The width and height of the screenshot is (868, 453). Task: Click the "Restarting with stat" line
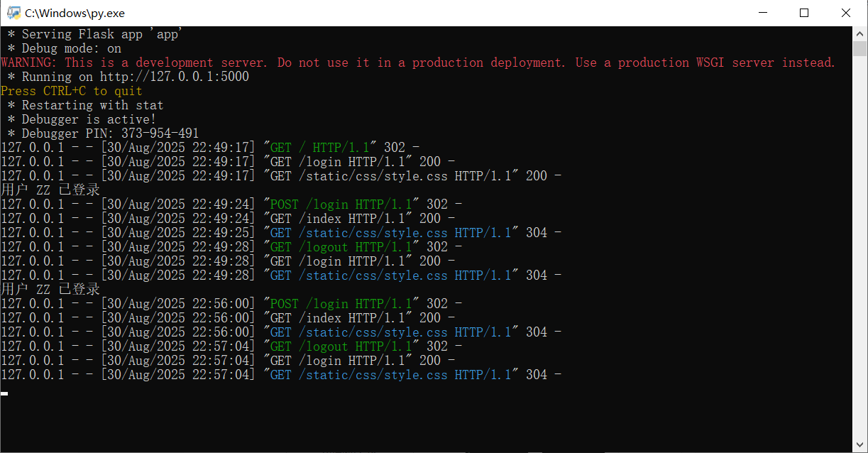point(86,105)
